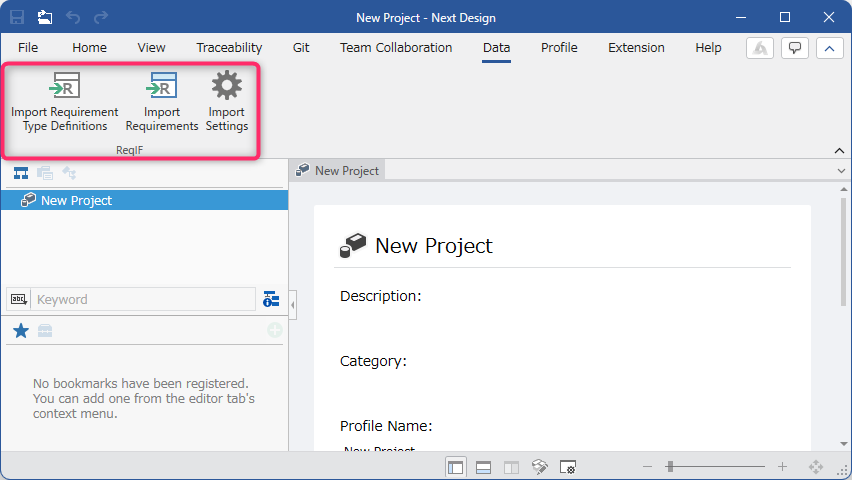852x480 pixels.
Task: Click the search mode abc icon
Action: click(19, 299)
